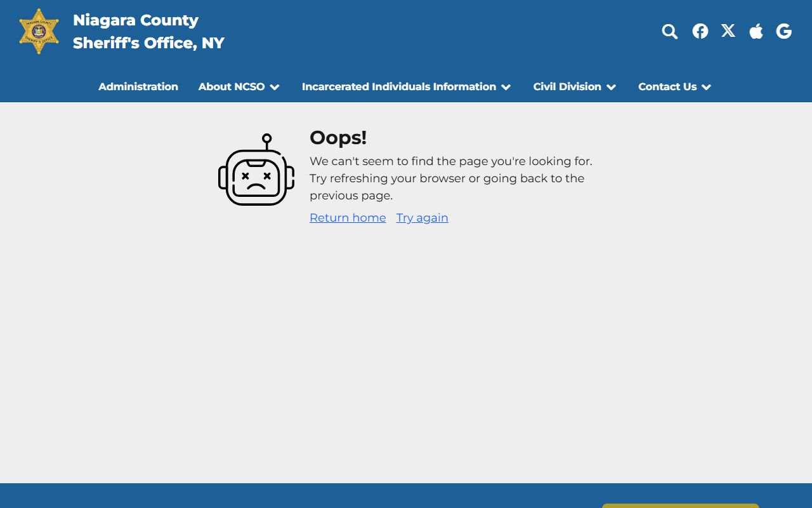Follow the Return home link
Viewport: 812px width, 508px height.
pos(348,218)
